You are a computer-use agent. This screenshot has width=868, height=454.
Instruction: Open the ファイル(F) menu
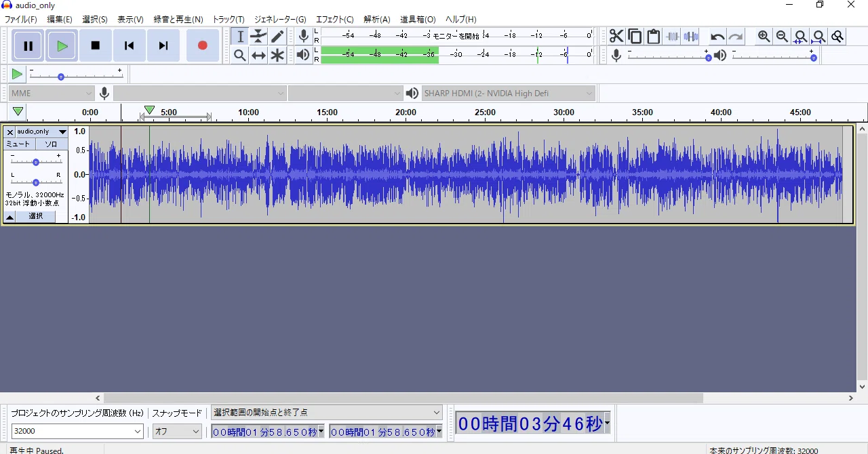(x=21, y=20)
